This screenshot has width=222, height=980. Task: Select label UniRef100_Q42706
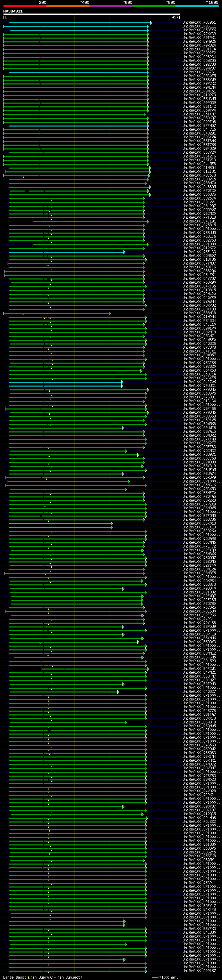tap(199, 382)
